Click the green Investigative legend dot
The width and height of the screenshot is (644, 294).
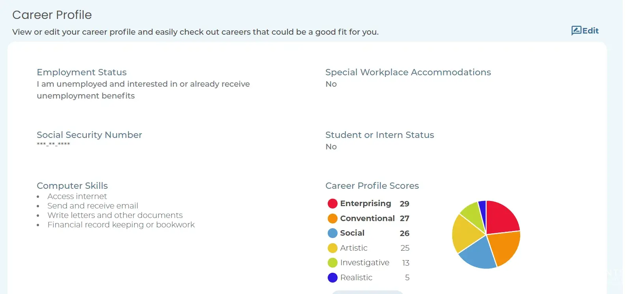pyautogui.click(x=332, y=262)
